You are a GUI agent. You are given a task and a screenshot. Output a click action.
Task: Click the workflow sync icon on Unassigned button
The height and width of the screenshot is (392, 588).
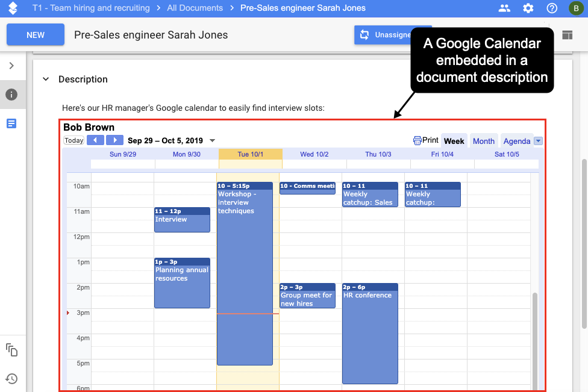tap(364, 35)
